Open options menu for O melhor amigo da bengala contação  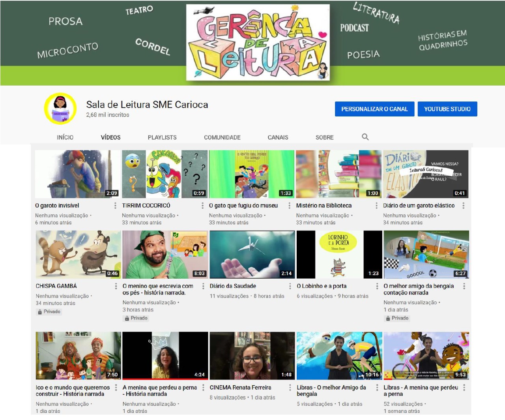click(464, 286)
